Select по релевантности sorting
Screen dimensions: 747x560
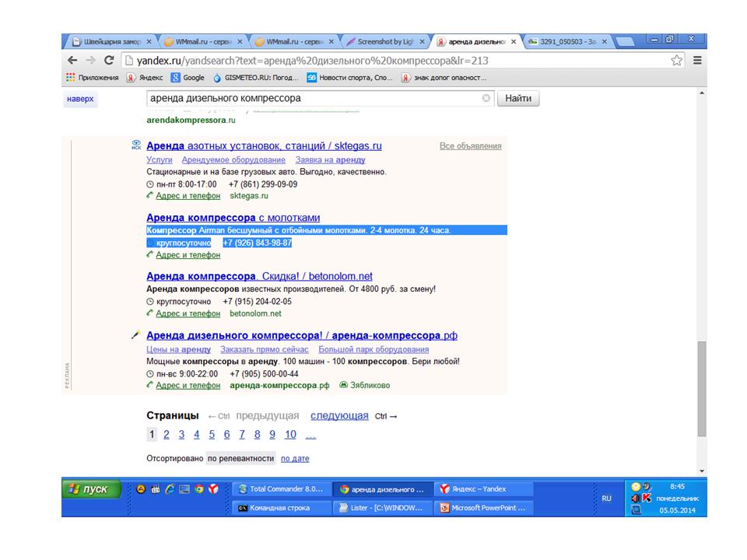point(240,459)
